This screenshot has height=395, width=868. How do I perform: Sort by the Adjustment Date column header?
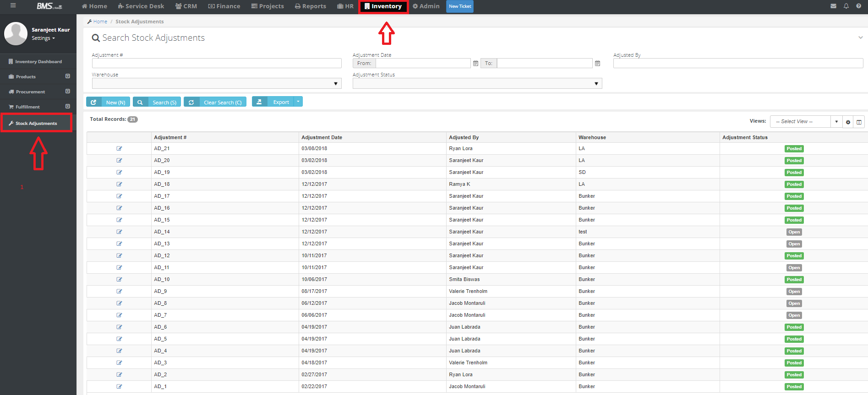point(322,137)
